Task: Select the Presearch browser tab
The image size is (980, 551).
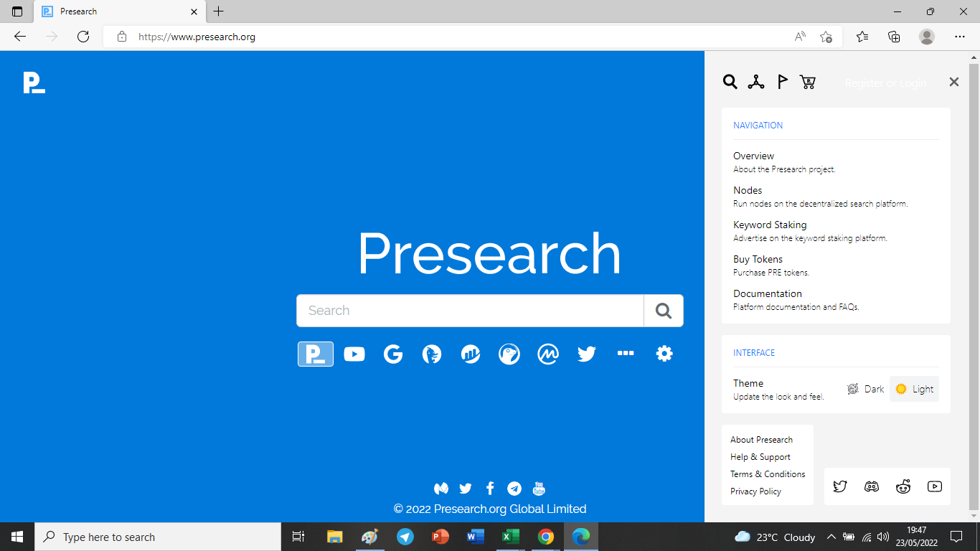Action: click(118, 11)
